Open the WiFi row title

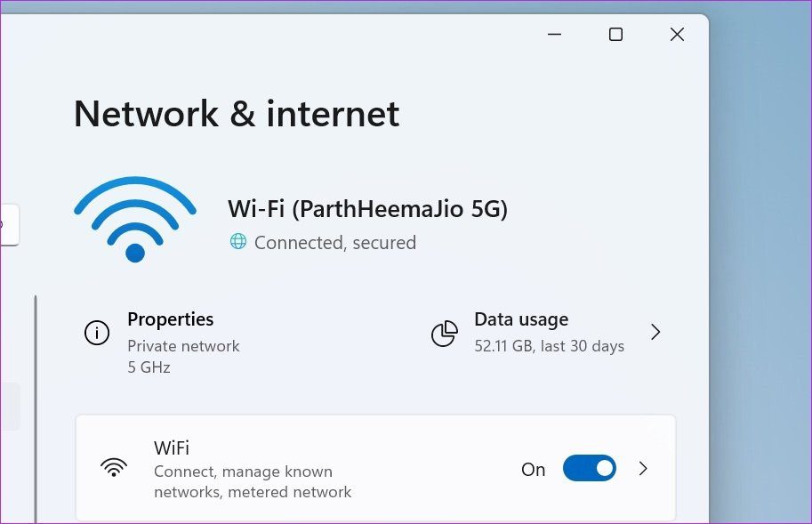[172, 447]
